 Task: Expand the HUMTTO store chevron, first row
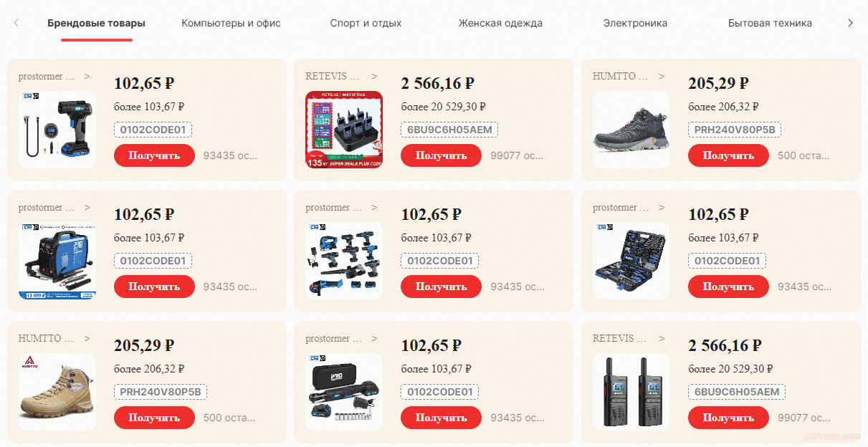662,77
